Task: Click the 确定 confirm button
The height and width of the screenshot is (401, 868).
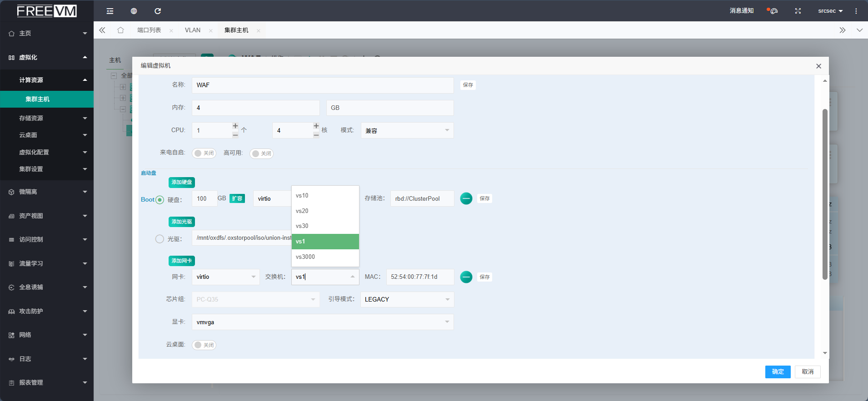Action: 778,371
